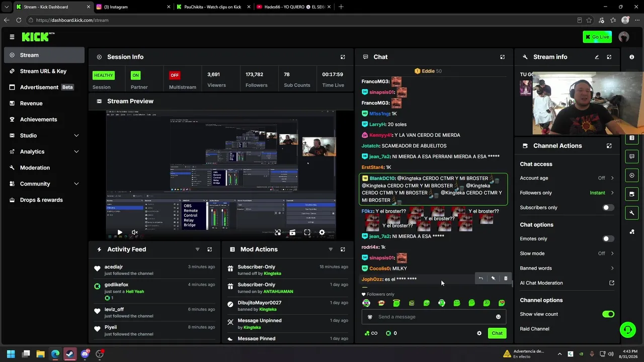
Task: Delete JophOzz's chat message
Action: point(506,279)
